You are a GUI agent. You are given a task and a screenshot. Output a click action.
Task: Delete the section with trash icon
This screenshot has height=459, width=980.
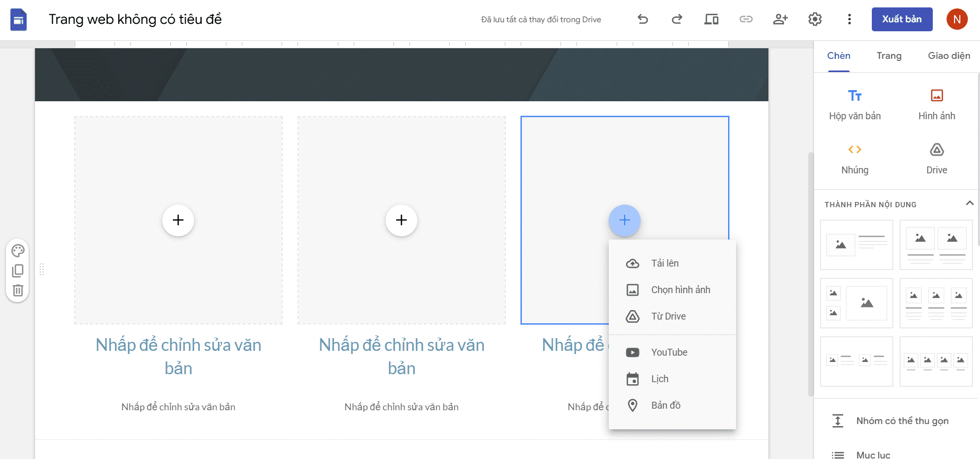(x=18, y=290)
